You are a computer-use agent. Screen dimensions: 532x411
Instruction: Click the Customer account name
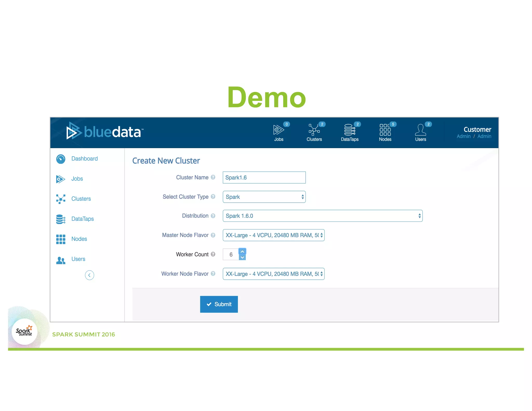(x=477, y=129)
